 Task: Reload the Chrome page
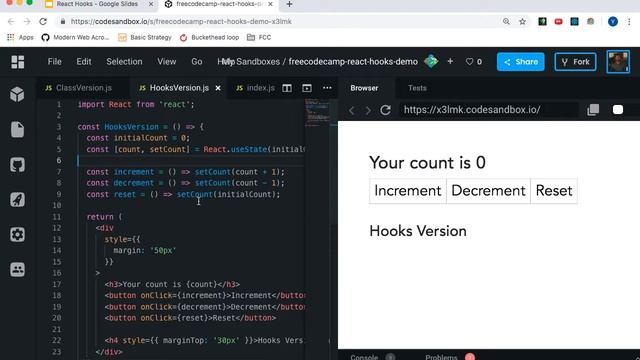tap(43, 22)
